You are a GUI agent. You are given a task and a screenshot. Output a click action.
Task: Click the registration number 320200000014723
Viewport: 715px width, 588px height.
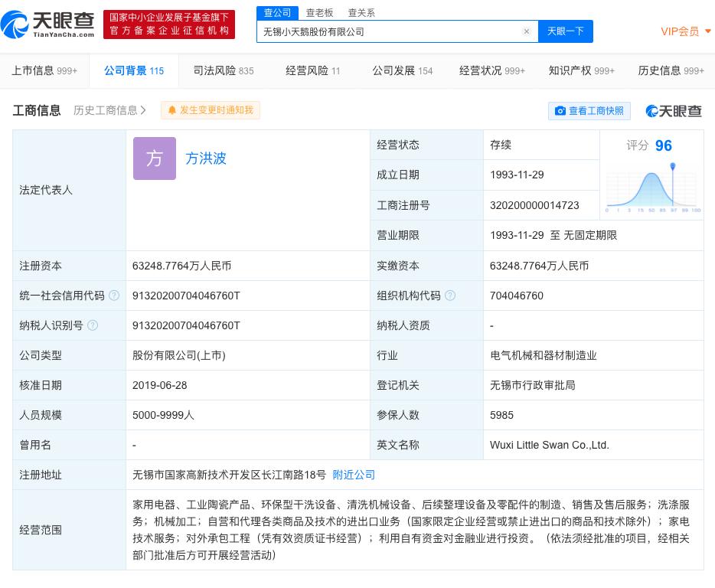[534, 205]
